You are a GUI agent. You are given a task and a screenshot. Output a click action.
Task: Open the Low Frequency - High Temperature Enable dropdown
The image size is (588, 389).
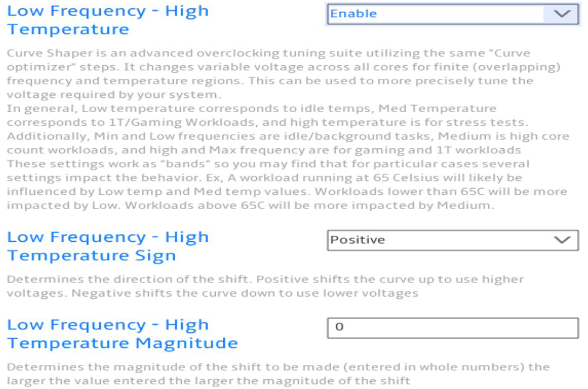(x=453, y=14)
